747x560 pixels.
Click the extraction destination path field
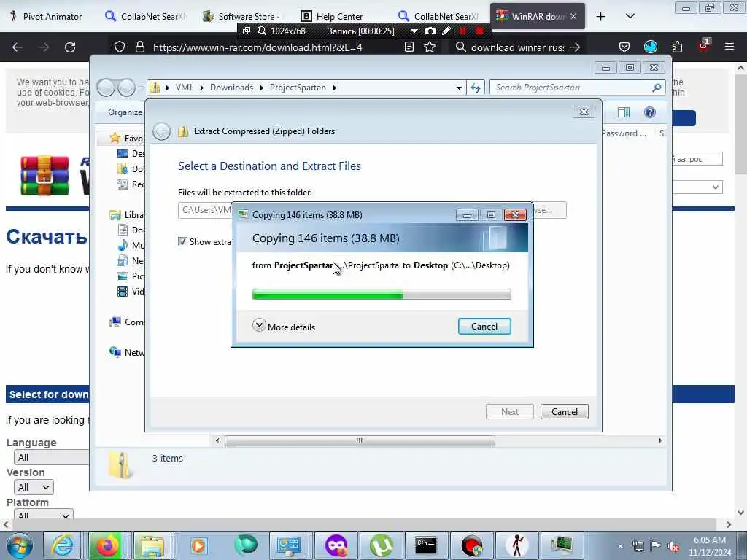[x=204, y=210]
